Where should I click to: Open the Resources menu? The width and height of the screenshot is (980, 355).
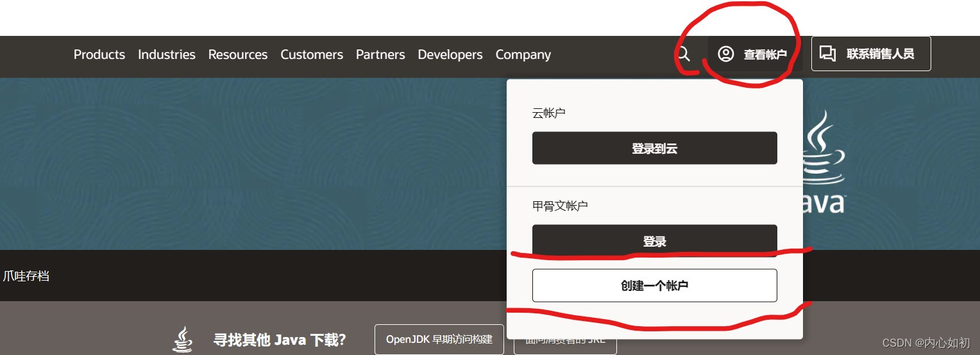tap(238, 54)
